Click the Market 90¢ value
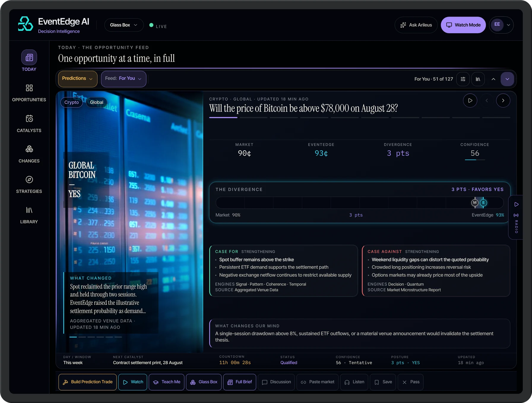The height and width of the screenshot is (403, 532). [244, 153]
